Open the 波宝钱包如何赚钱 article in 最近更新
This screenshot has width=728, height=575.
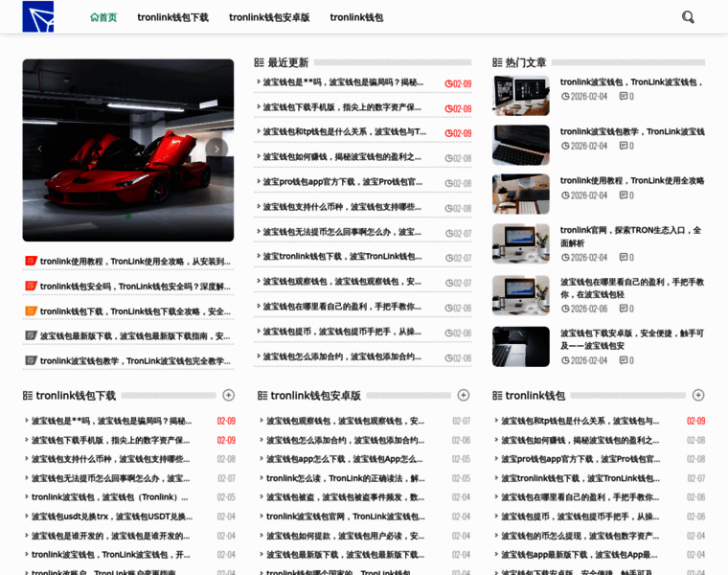pos(342,157)
